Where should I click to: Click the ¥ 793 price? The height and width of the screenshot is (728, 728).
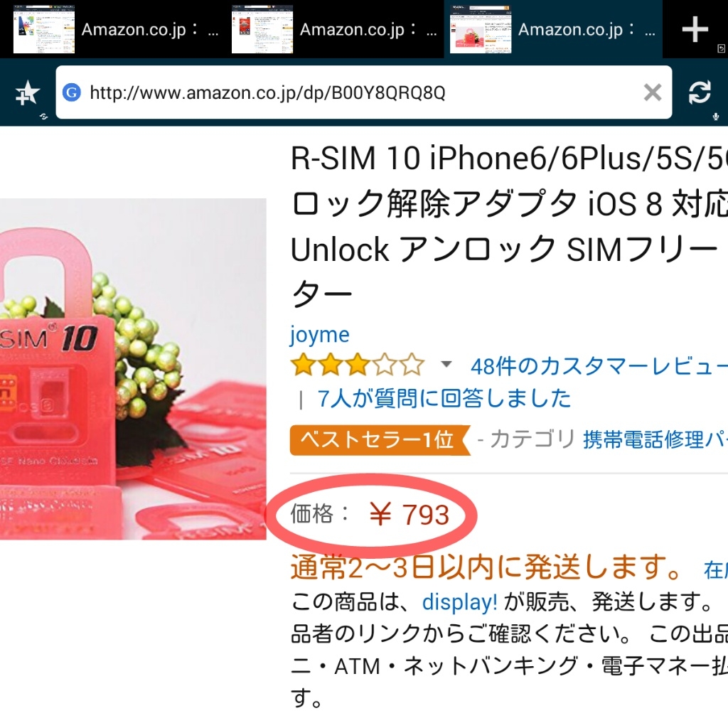pos(409,515)
